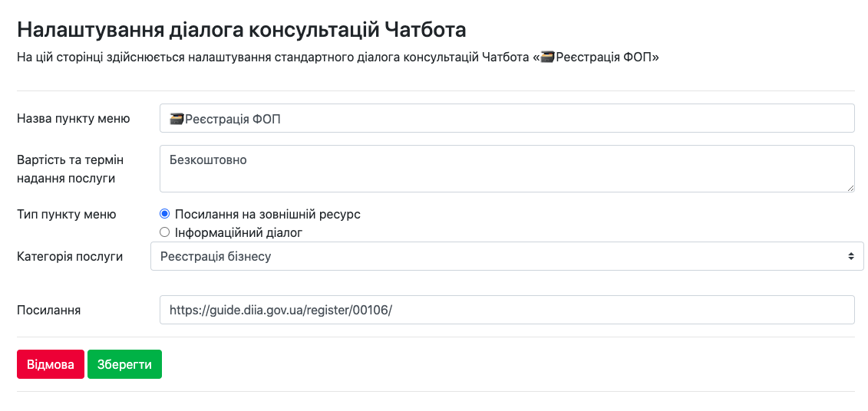Grab the resize handle of the Безкоштовно textarea
Image resolution: width=868 pixels, height=411 pixels.
tap(850, 188)
